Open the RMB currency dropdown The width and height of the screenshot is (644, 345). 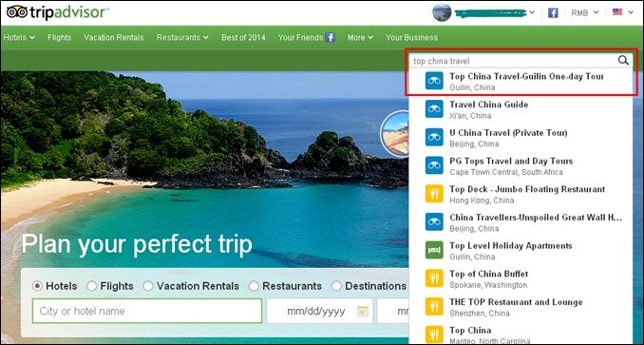[x=585, y=12]
